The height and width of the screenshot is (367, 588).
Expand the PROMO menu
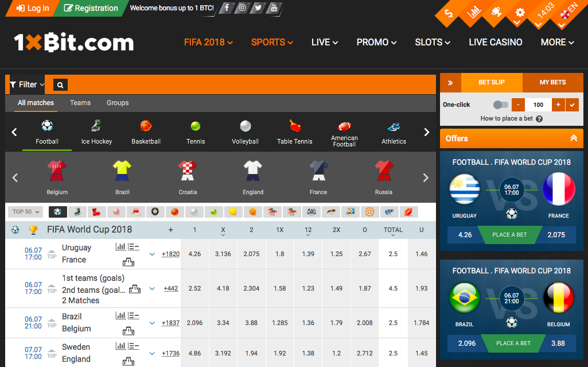pyautogui.click(x=376, y=43)
